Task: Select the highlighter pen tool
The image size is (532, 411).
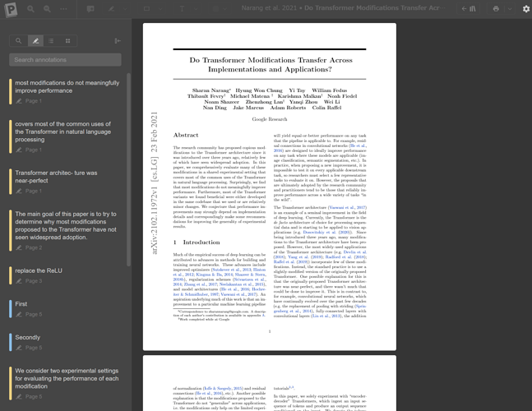Action: point(112,9)
